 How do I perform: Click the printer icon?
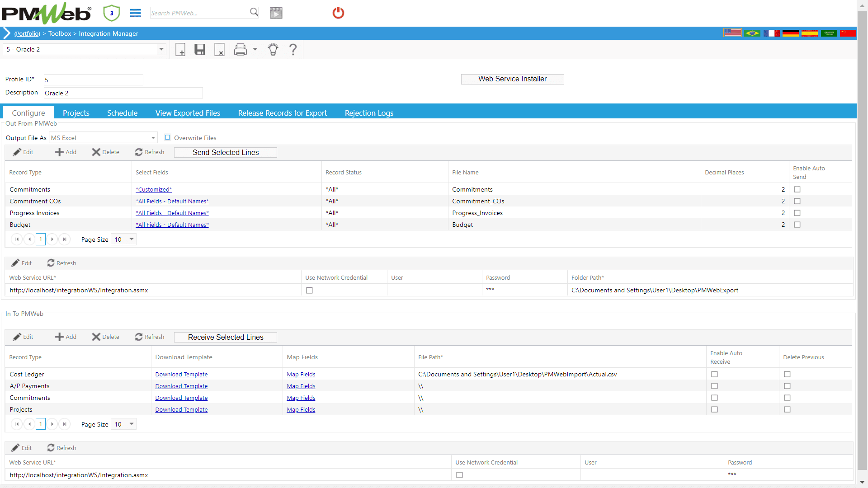(241, 50)
